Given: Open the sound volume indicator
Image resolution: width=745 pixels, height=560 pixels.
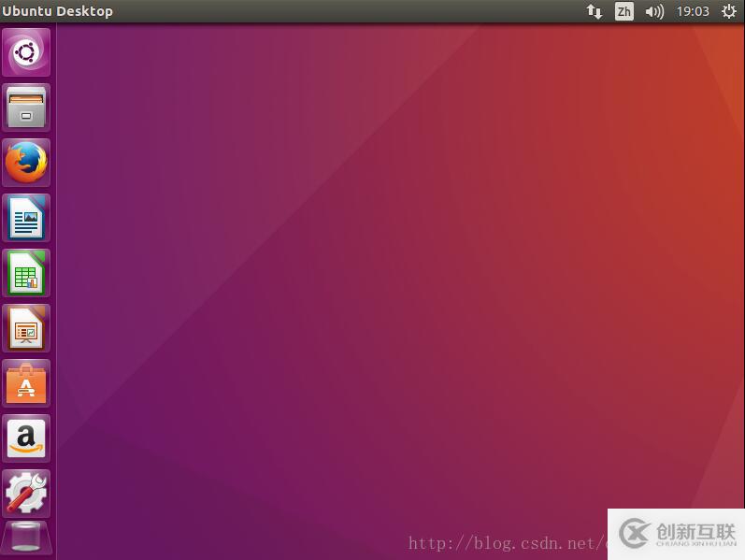Looking at the screenshot, I should pyautogui.click(x=654, y=11).
